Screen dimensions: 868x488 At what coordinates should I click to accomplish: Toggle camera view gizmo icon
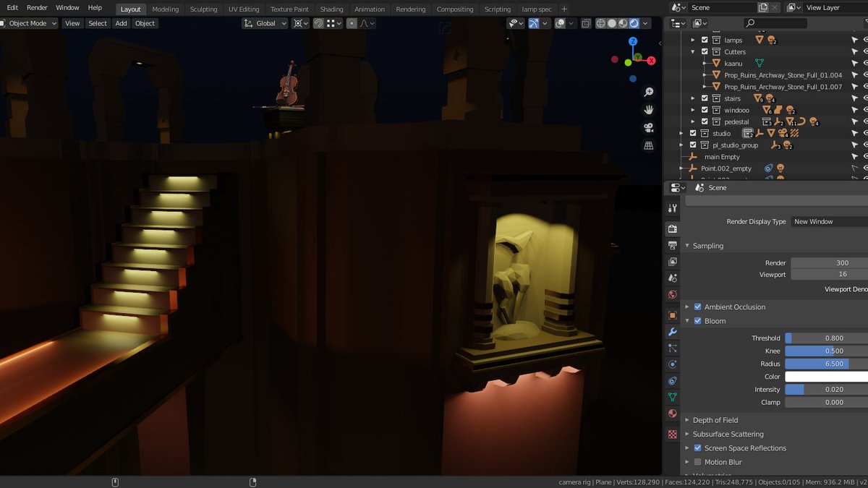click(649, 128)
